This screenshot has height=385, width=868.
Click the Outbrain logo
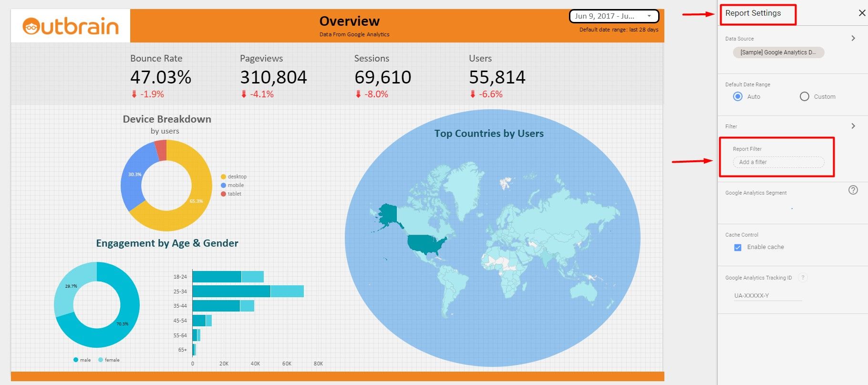(x=71, y=26)
